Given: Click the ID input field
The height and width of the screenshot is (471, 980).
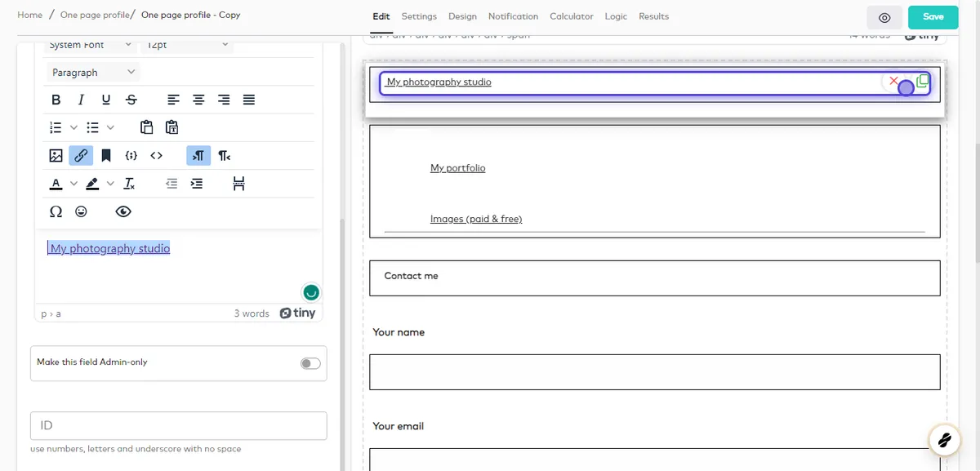Looking at the screenshot, I should tap(179, 425).
